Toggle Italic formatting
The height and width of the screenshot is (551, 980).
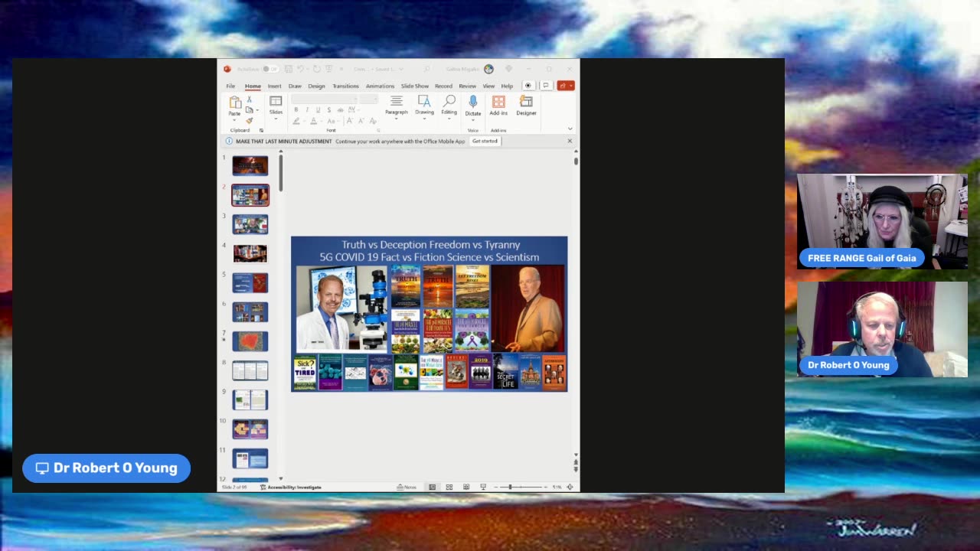pos(307,109)
